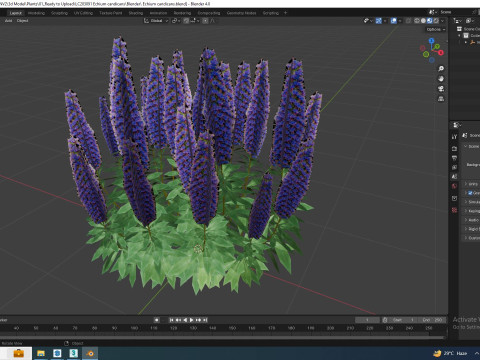Open the Options dropdown in the viewport

[436, 29]
